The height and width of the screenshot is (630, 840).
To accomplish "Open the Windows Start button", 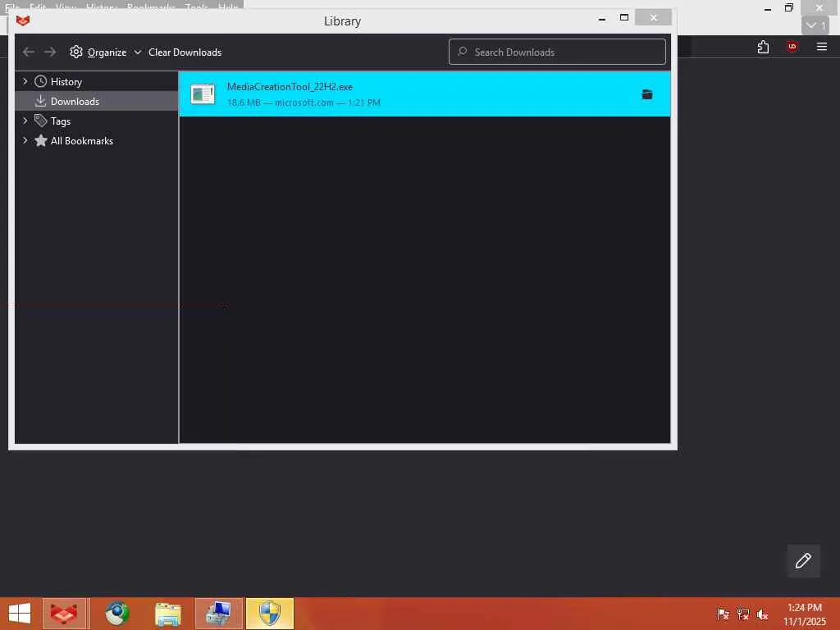I will point(20,614).
